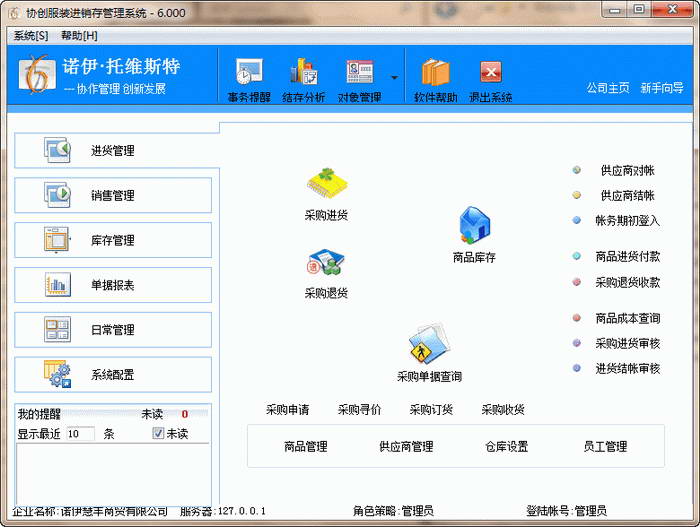Click the 诺伊·托维斯特 logo icon
Viewport: 700px width, 527px height.
37,74
